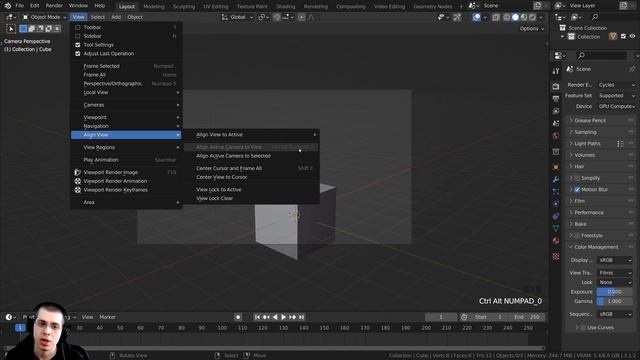Enable the Use Curves checkbox
Screen dimensions: 640x360
583,327
